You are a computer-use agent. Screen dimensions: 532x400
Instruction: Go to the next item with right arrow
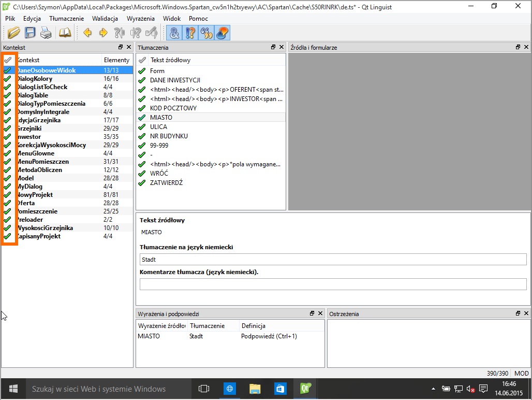(x=104, y=33)
